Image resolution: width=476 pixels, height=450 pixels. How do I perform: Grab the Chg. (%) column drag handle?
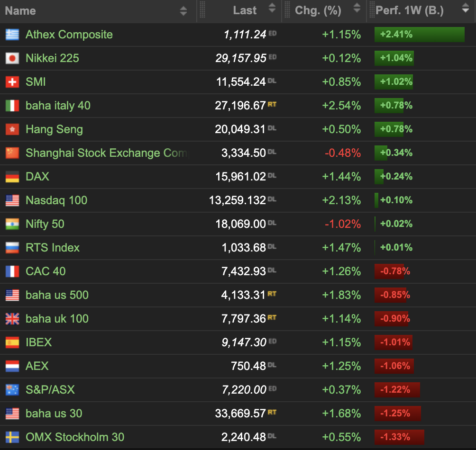pos(287,10)
